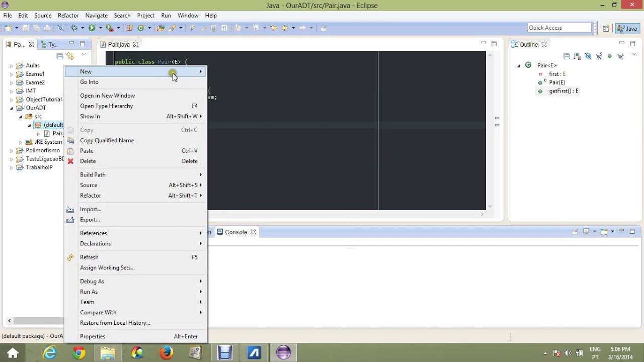Screen dimensions: 644x362
Task: Toggle Hide Local Types in Outline
Action: click(620, 56)
